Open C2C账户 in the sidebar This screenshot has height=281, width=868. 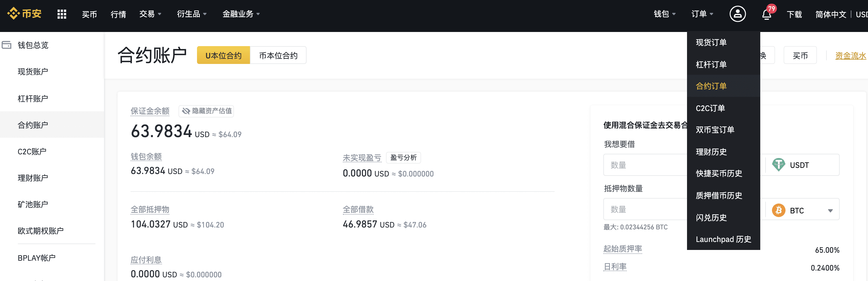point(52,152)
